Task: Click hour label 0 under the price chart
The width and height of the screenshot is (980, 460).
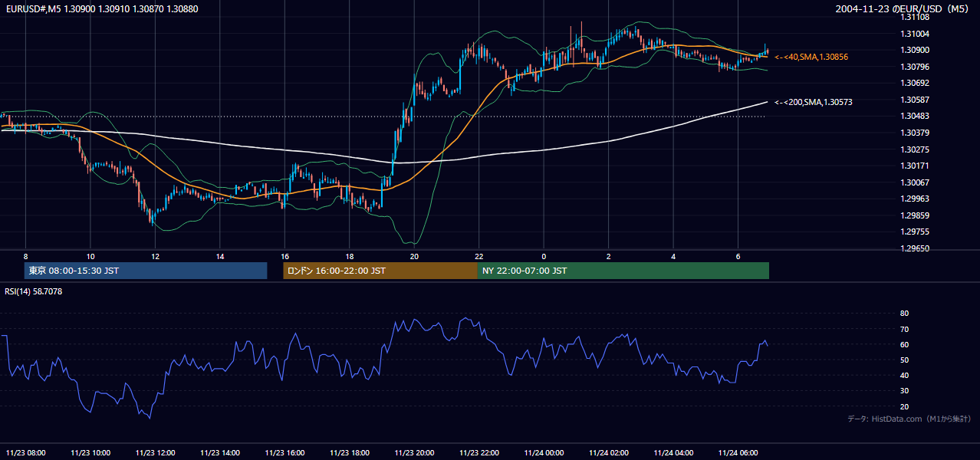Action: click(544, 256)
